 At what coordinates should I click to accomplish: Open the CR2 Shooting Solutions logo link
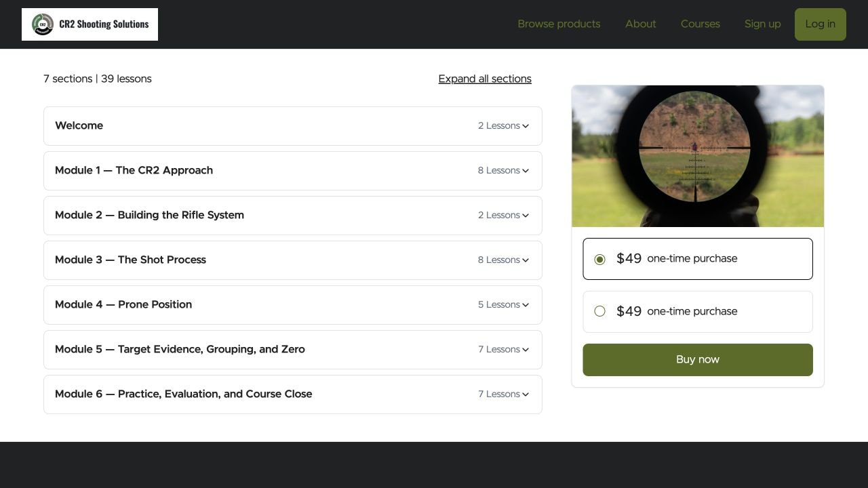click(x=90, y=24)
